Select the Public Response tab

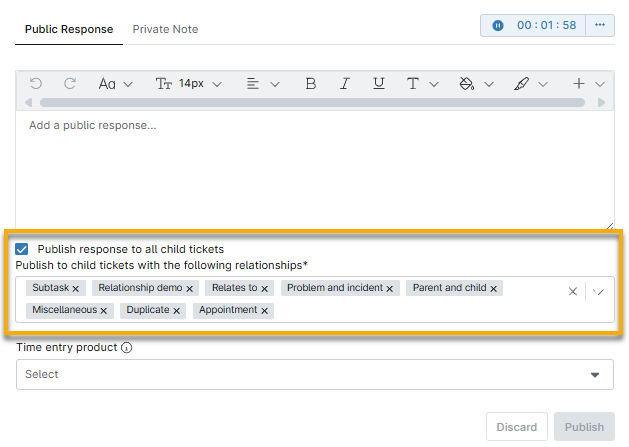coord(69,29)
